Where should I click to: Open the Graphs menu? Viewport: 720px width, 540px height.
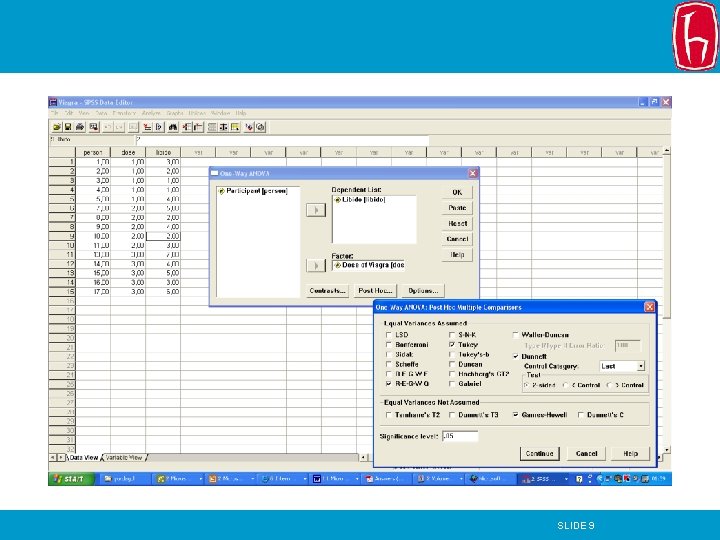(175, 113)
